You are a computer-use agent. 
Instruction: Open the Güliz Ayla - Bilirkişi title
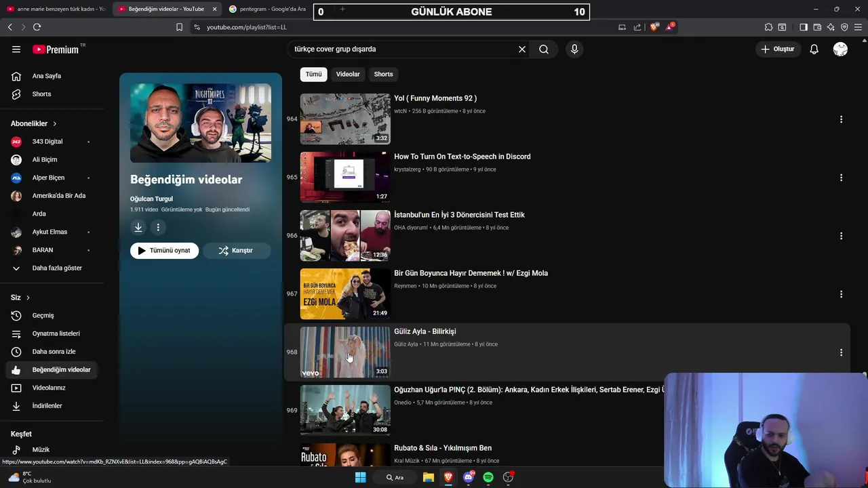pos(425,331)
